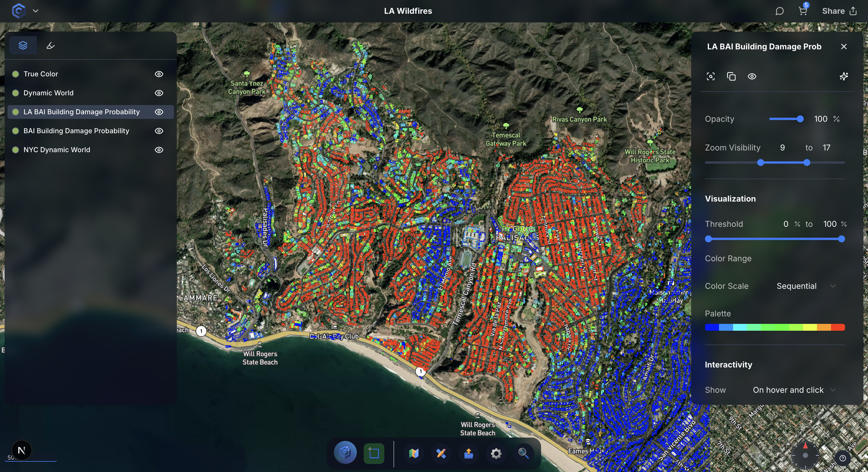
Task: Click the shopping cart icon
Action: tap(803, 11)
